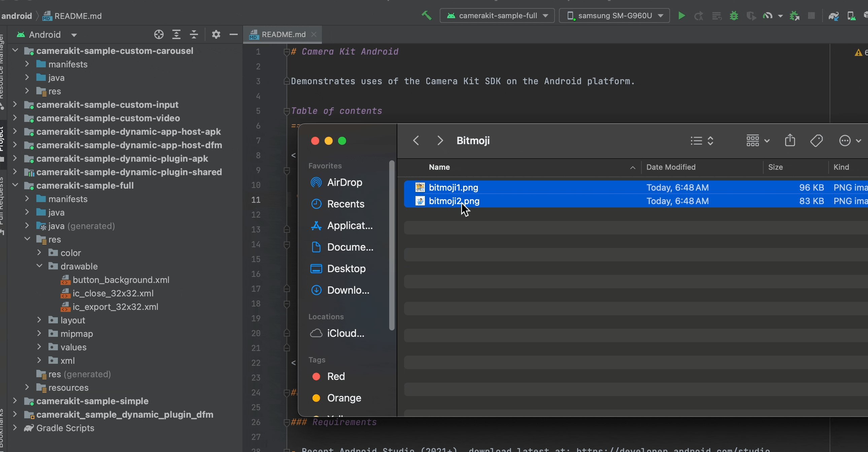Click the Debug app bug icon

(734, 16)
